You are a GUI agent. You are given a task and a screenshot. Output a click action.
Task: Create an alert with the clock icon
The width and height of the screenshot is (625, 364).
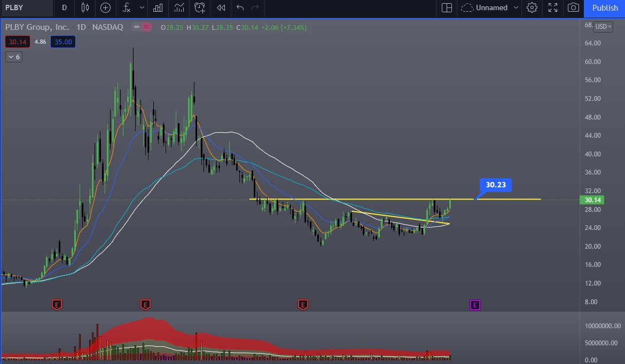click(199, 8)
